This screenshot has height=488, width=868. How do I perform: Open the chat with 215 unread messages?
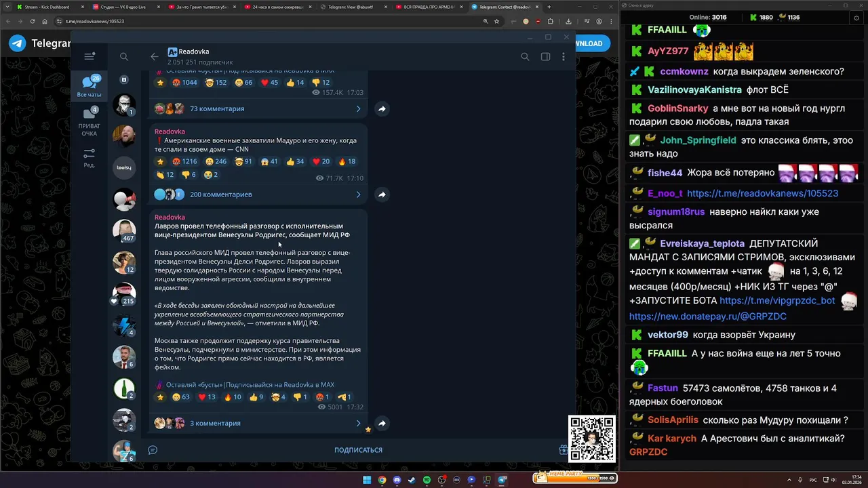[x=124, y=294]
